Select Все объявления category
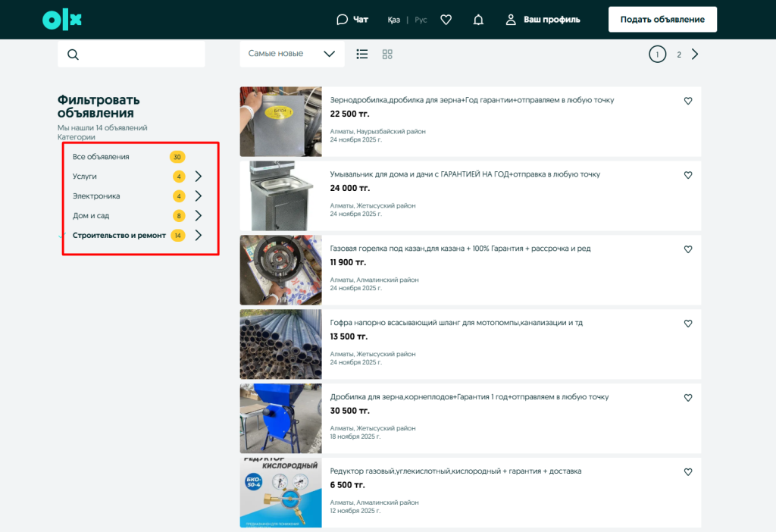Image resolution: width=776 pixels, height=532 pixels. point(101,157)
